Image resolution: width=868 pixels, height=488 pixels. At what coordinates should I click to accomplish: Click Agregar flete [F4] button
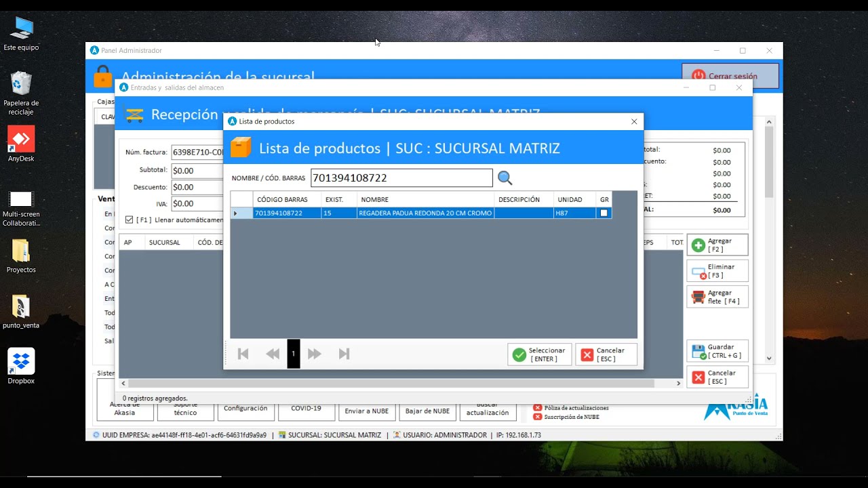717,297
